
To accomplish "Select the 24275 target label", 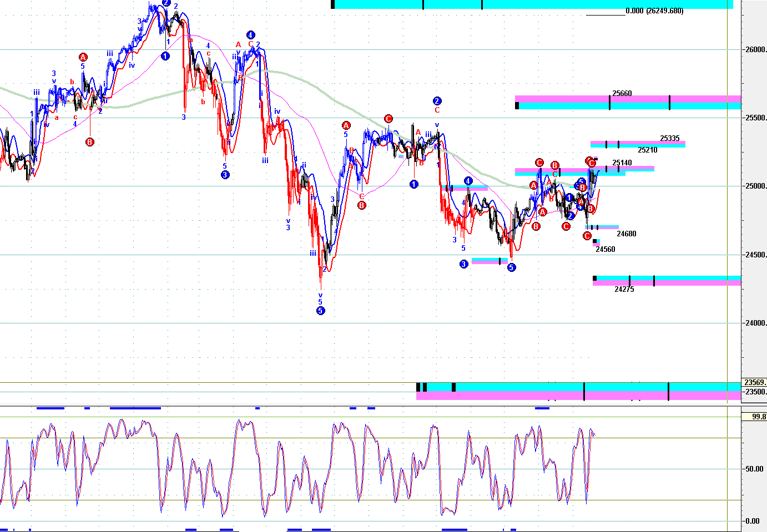I will click(624, 290).
